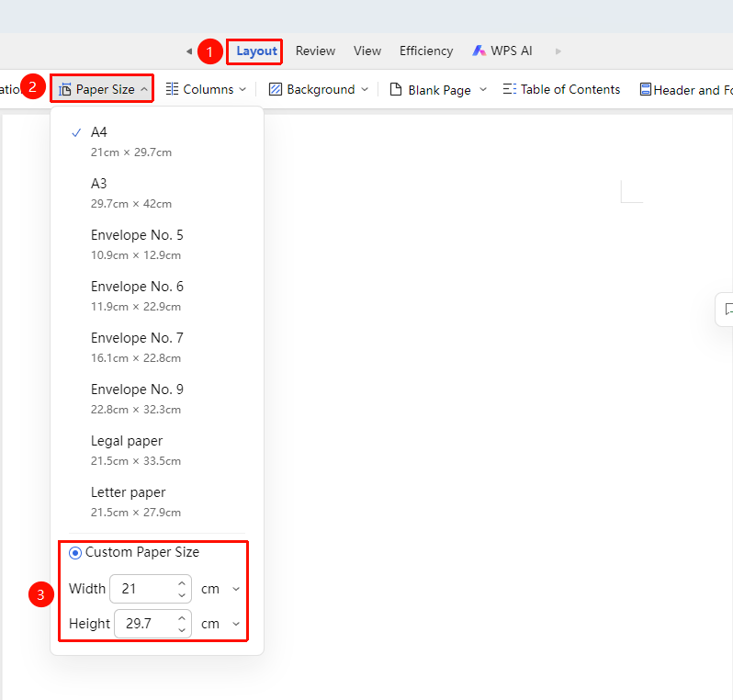Decrease Width with the down arrow
Image resolution: width=733 pixels, height=700 pixels.
coord(182,595)
